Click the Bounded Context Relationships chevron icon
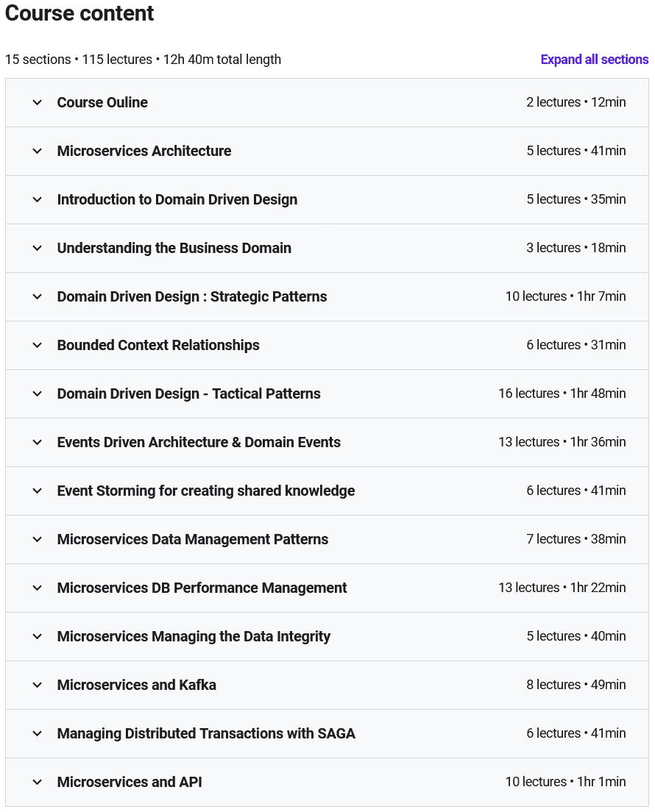The height and width of the screenshot is (812, 655). [x=38, y=345]
